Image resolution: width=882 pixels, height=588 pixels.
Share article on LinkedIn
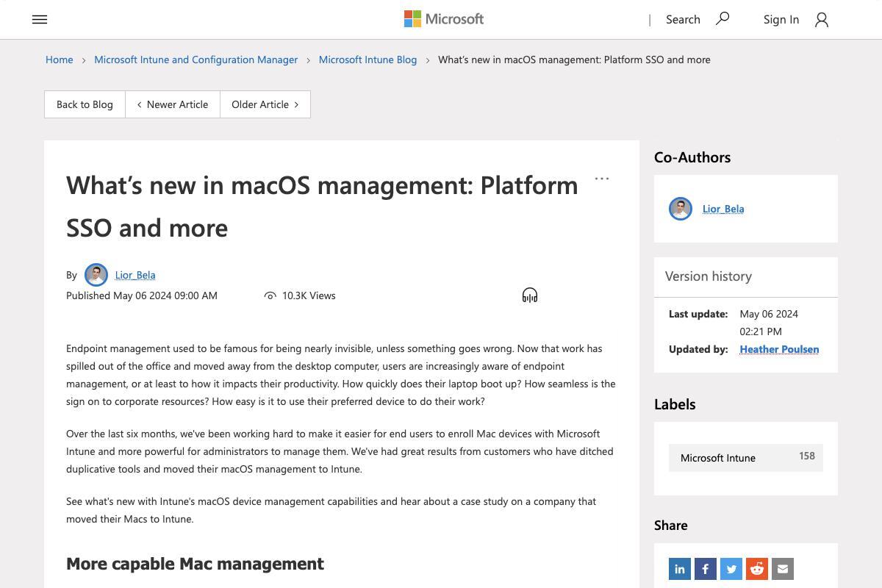[680, 569]
